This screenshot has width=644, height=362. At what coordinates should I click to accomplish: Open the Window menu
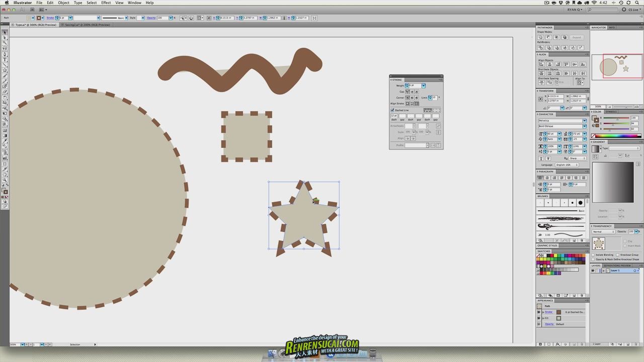click(134, 3)
